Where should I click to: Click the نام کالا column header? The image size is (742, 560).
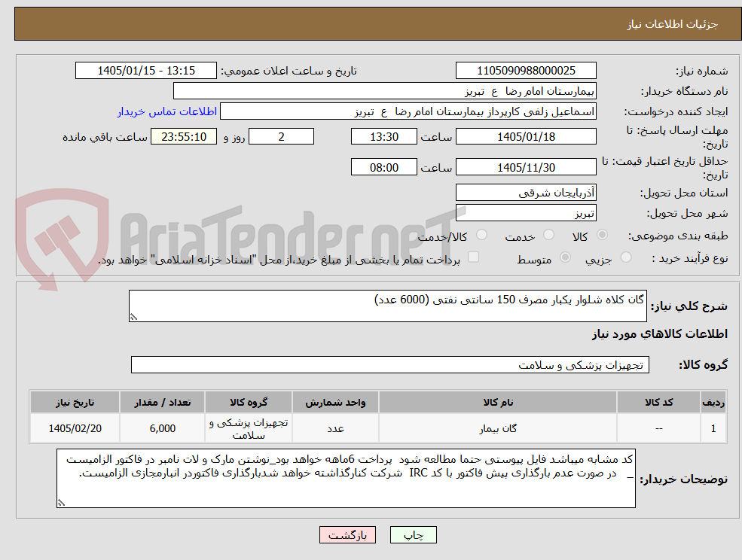click(498, 403)
